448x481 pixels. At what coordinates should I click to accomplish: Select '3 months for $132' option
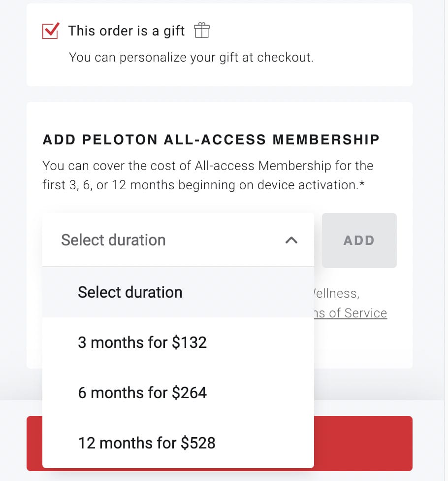(x=178, y=343)
